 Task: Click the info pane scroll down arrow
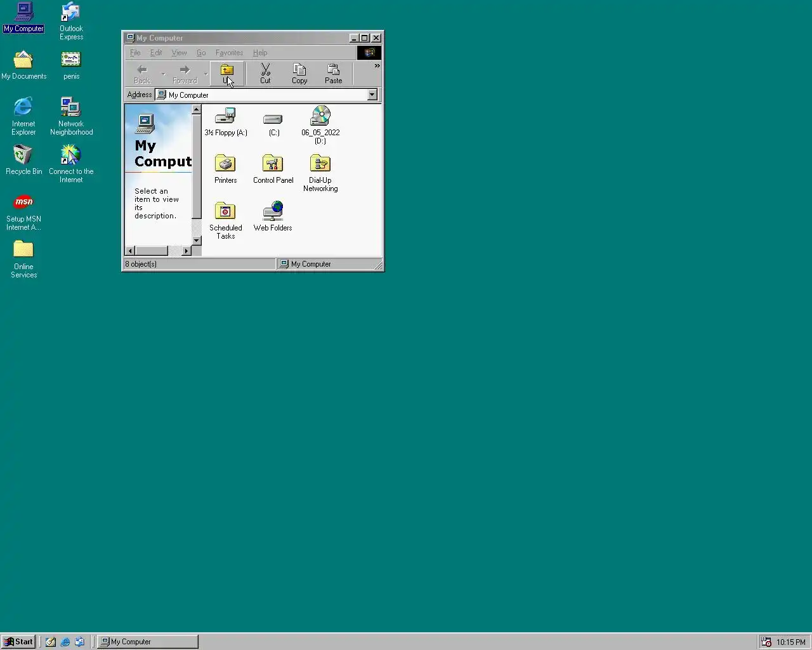(x=197, y=241)
